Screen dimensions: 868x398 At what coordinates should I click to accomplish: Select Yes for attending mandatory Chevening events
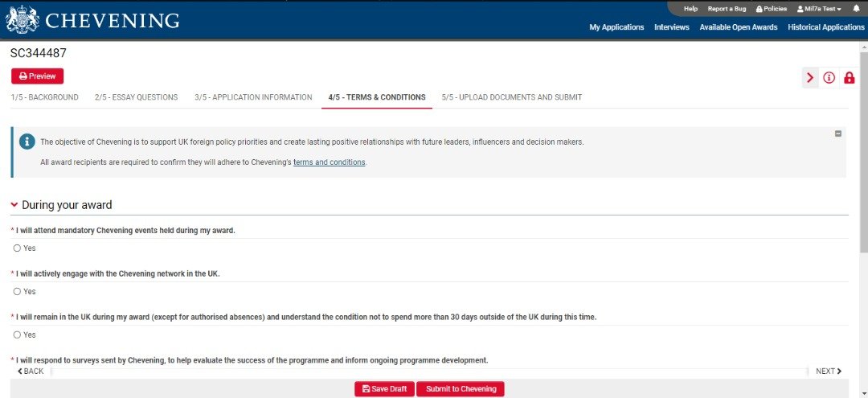point(17,248)
